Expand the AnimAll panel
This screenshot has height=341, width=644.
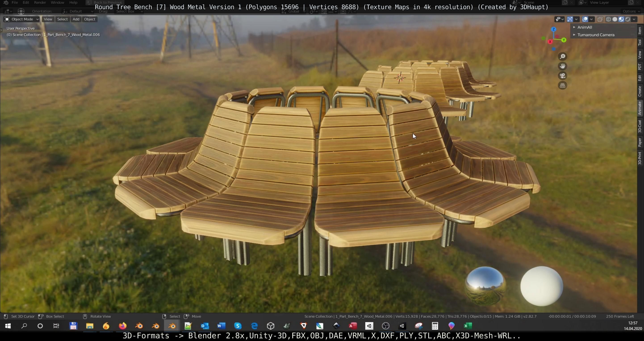tap(585, 27)
